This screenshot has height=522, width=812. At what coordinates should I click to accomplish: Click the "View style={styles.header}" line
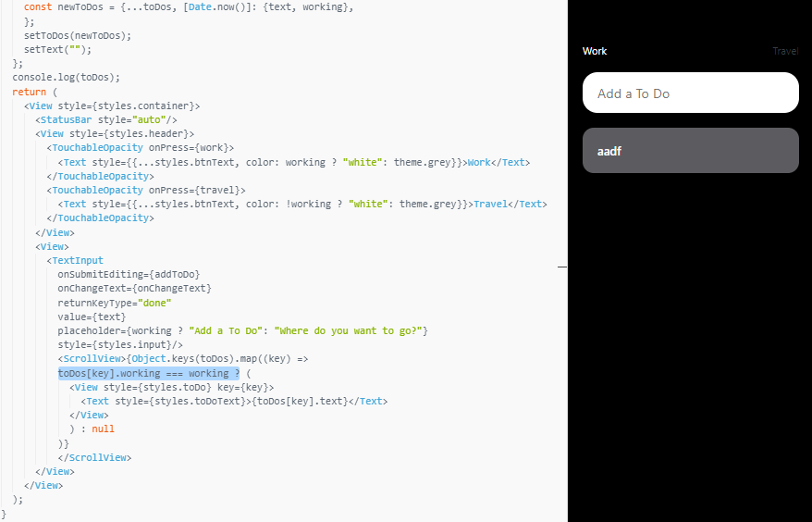point(115,134)
